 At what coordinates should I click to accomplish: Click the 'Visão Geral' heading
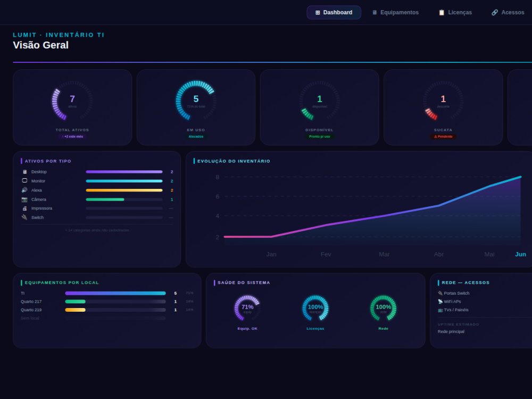[41, 45]
